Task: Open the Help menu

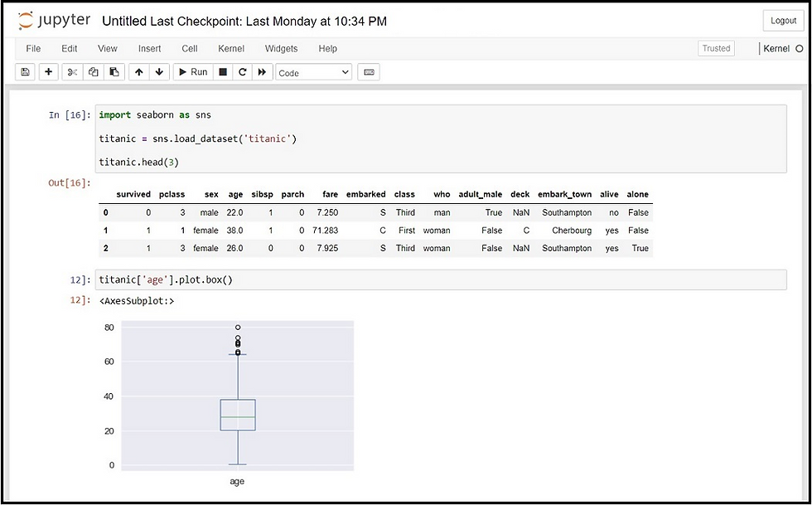Action: pos(328,48)
